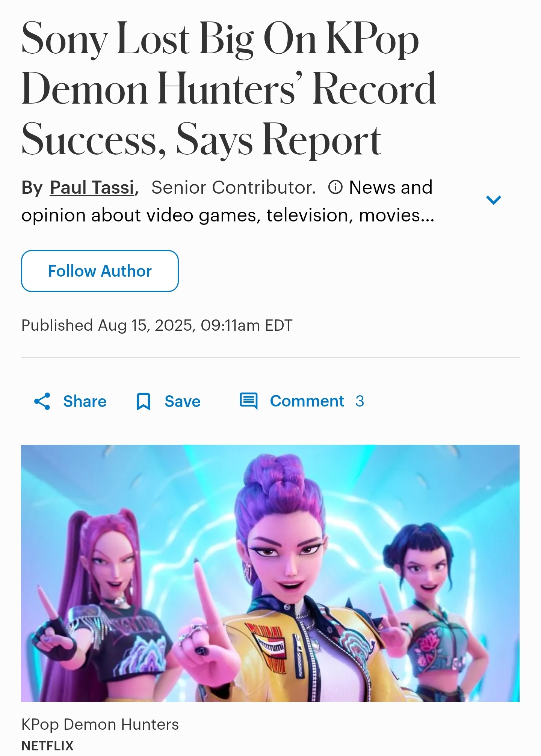This screenshot has height=756, width=541.
Task: Click the Share text label
Action: coord(85,401)
